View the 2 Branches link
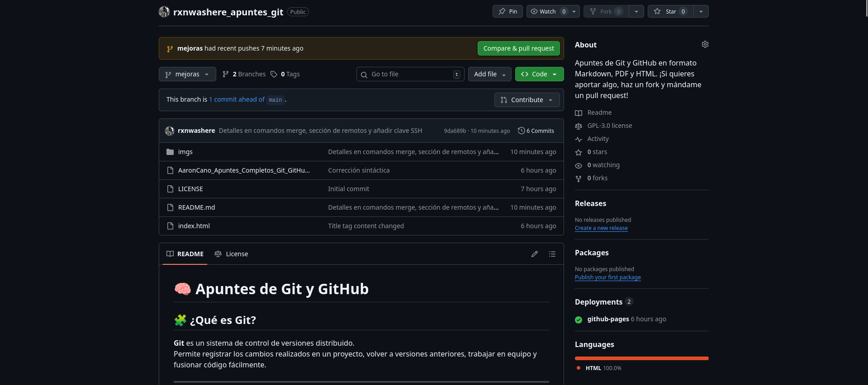 tap(244, 74)
